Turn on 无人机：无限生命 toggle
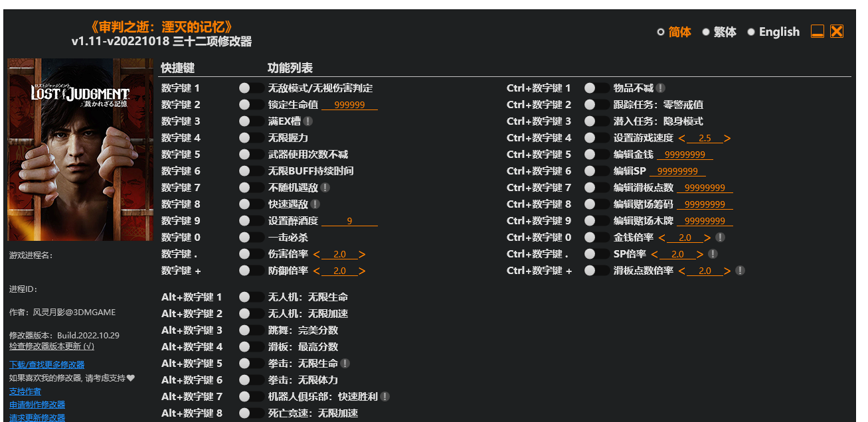 (x=251, y=297)
